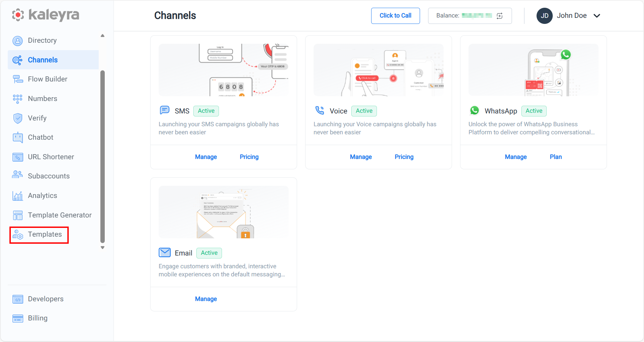Click the Active badge on Email
644x342 pixels.
[x=209, y=253]
